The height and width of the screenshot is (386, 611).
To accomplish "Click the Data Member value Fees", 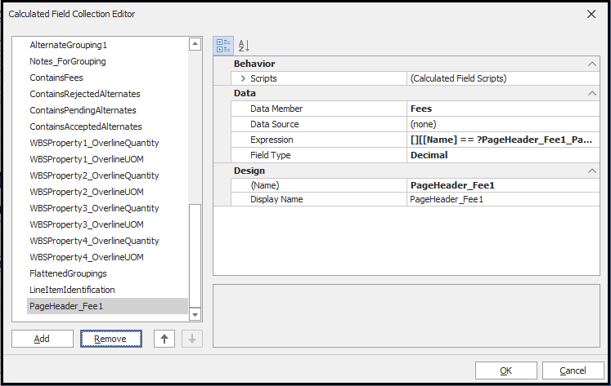I will [503, 109].
